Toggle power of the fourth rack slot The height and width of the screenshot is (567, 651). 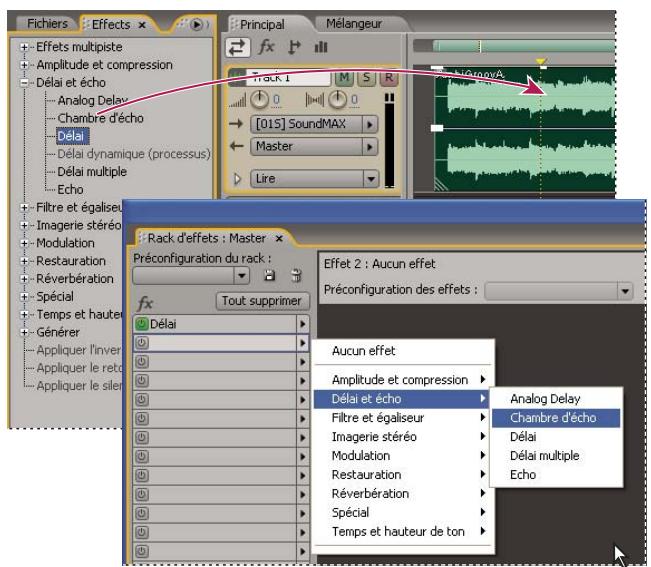(x=142, y=381)
